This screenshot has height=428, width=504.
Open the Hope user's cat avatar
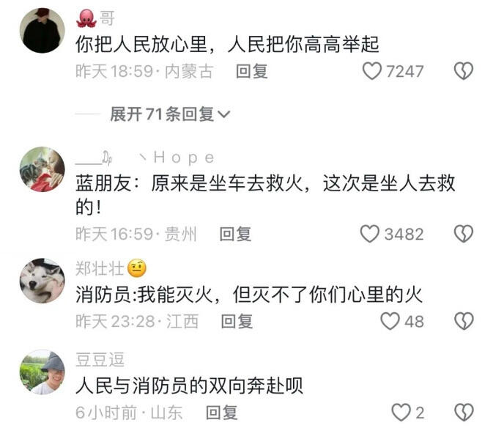pos(42,169)
